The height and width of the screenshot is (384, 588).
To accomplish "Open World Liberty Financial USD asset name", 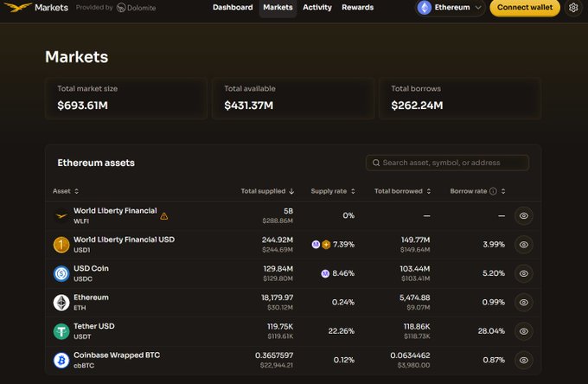I will 124,240.
